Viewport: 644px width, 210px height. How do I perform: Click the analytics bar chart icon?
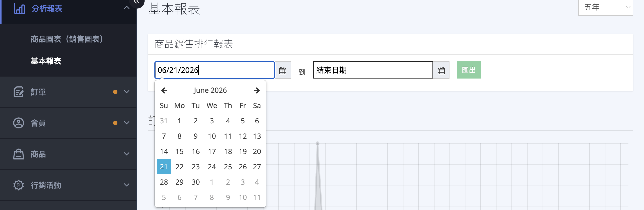coord(19,9)
